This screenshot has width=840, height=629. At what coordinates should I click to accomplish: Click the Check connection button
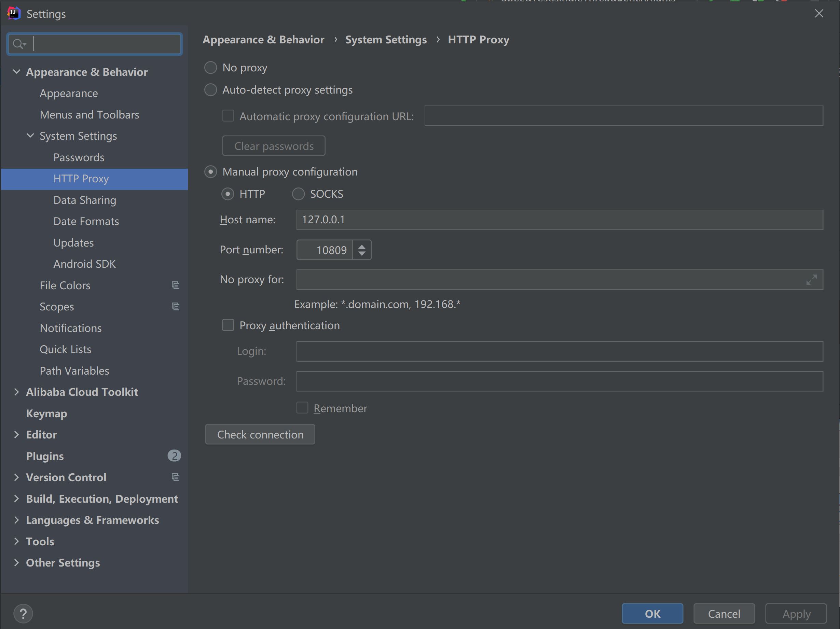260,434
